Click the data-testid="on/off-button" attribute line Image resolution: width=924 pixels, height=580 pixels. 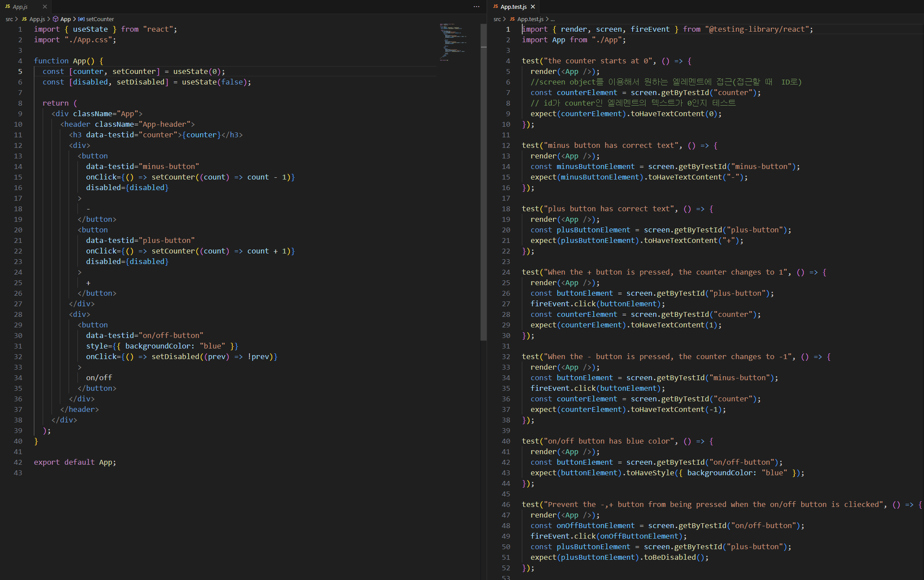pos(145,335)
